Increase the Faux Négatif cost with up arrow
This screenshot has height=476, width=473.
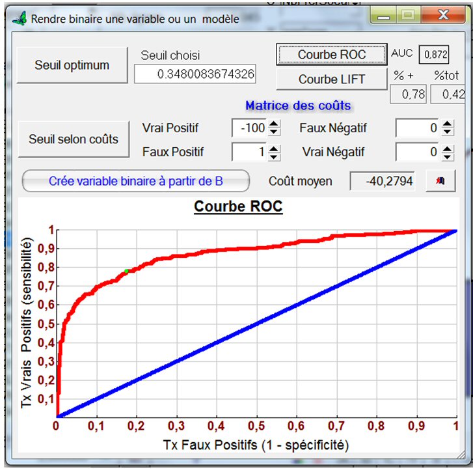[447, 124]
